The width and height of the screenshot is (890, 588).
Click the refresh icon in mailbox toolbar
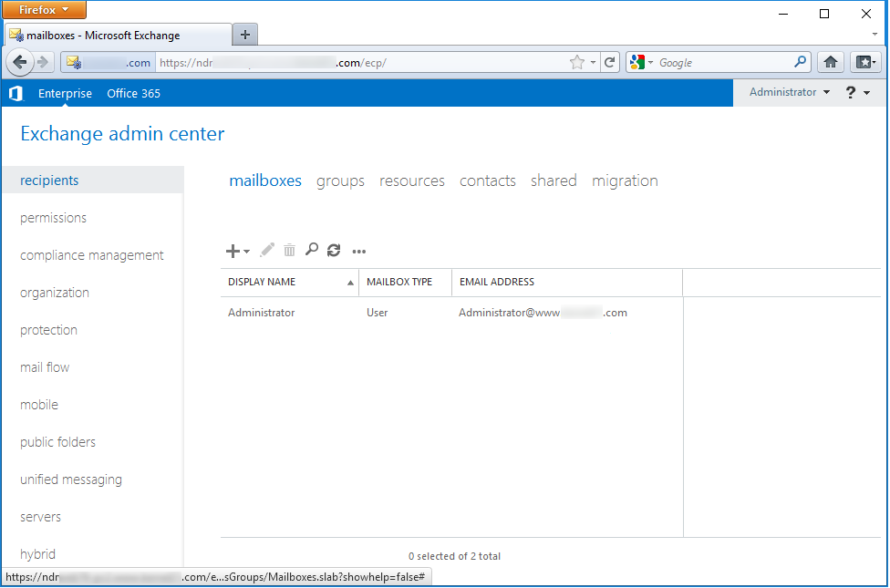(x=334, y=250)
